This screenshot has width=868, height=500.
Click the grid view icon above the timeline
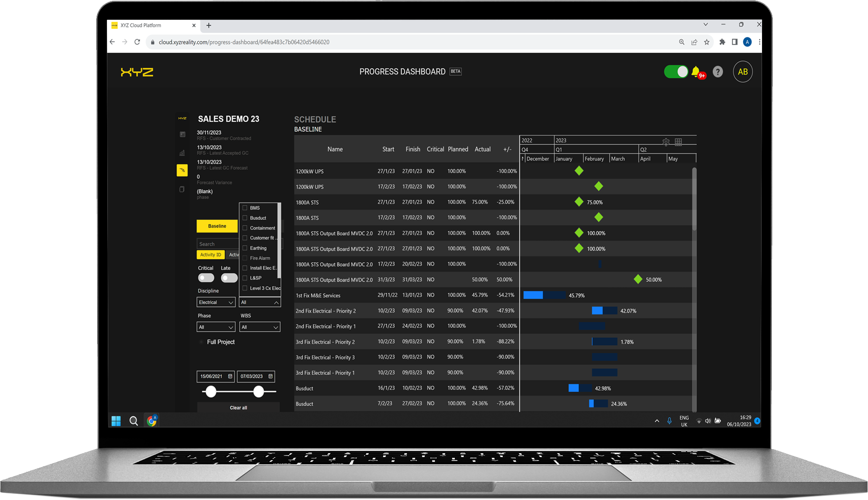coord(678,142)
